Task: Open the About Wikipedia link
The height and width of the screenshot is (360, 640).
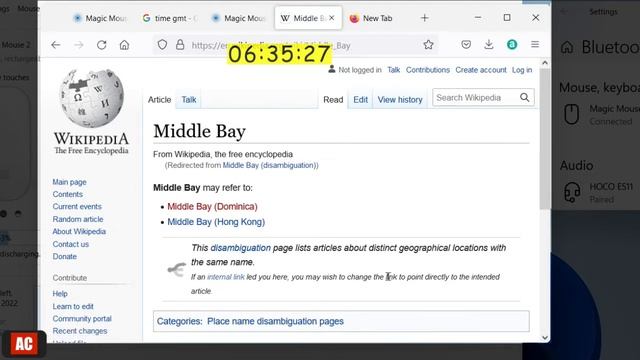Action: 79,231
